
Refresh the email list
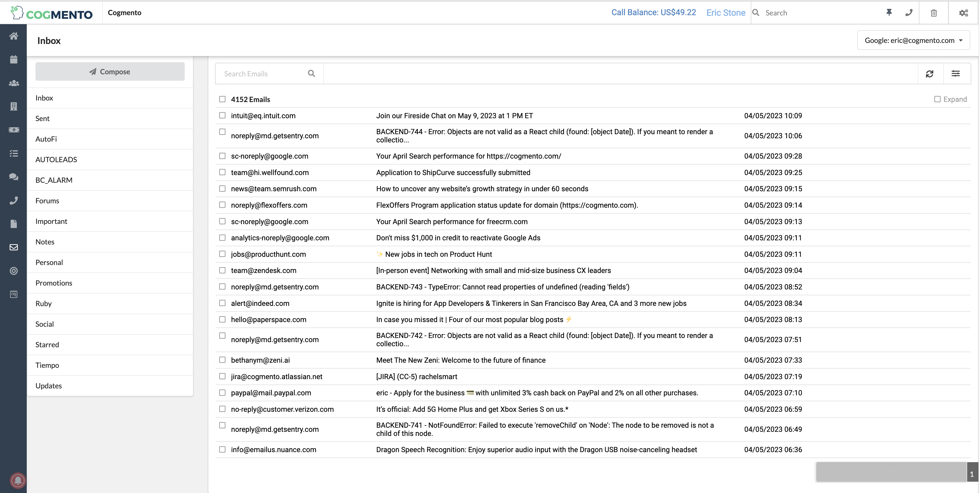930,74
